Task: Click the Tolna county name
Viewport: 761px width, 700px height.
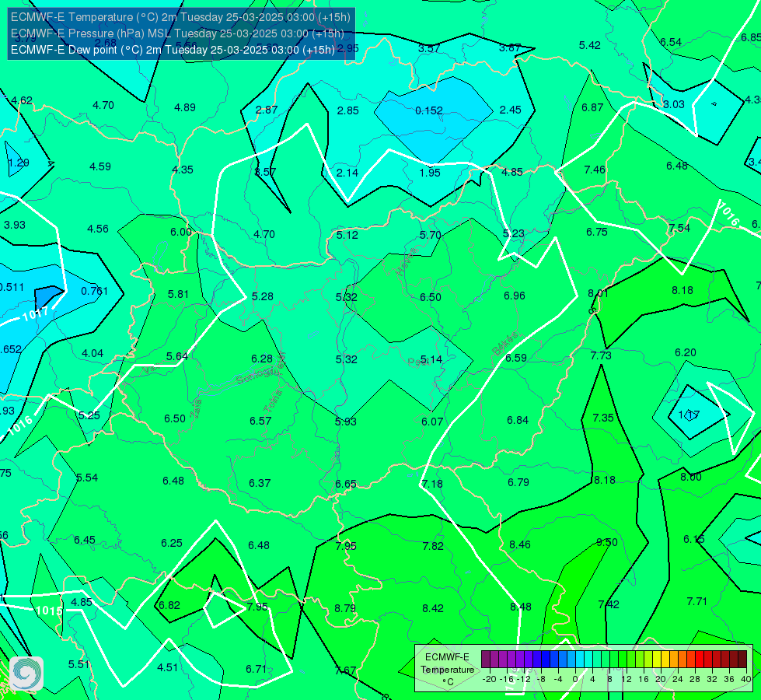Action: (272, 401)
